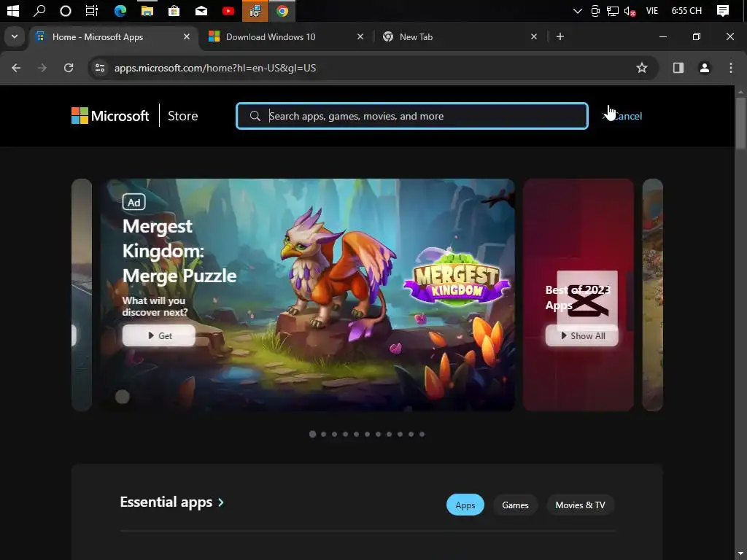This screenshot has width=747, height=560.
Task: Go back to the previous page
Action: [x=16, y=68]
